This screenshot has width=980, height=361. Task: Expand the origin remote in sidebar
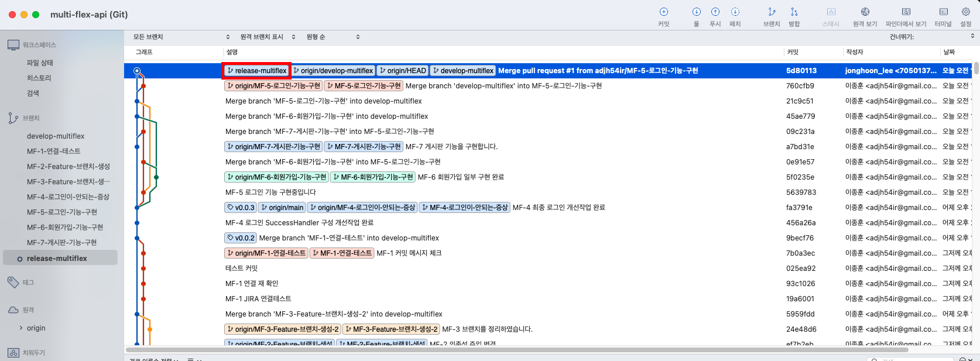[21, 328]
